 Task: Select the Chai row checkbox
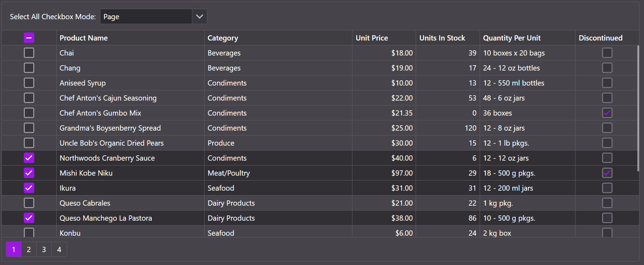tap(29, 53)
